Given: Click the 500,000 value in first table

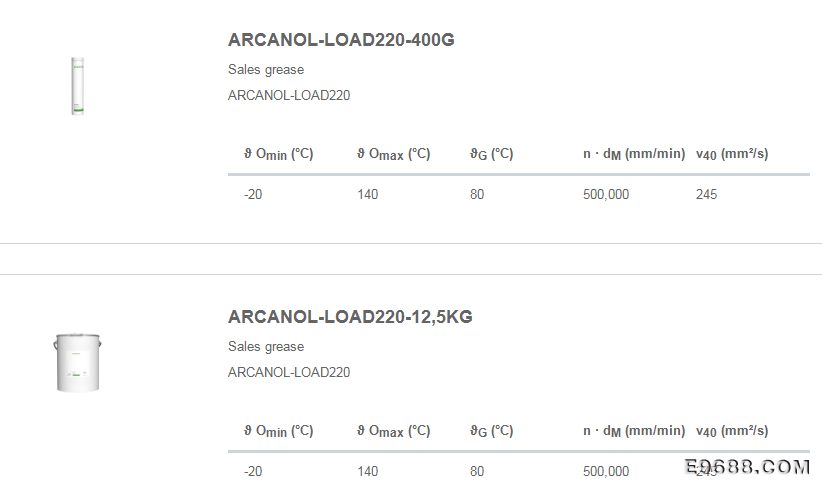Looking at the screenshot, I should pos(606,195).
